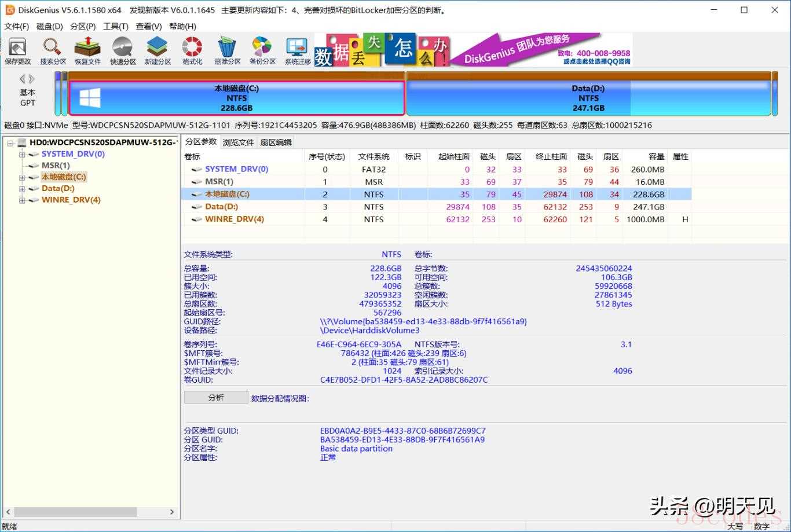Viewport: 791px width, 532px height.
Task: Open the 分区(P) menu
Action: pyautogui.click(x=83, y=26)
